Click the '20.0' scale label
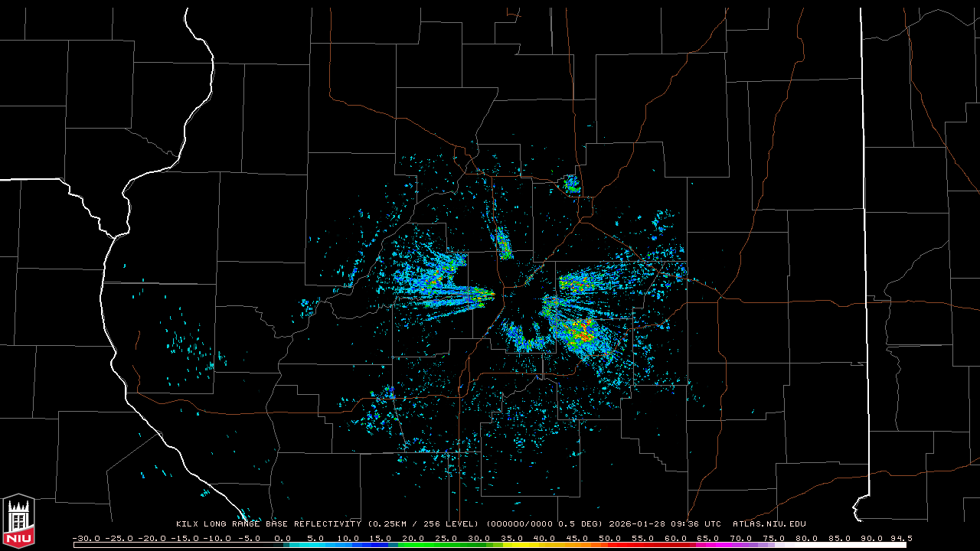Image resolution: width=980 pixels, height=551 pixels. (x=414, y=538)
